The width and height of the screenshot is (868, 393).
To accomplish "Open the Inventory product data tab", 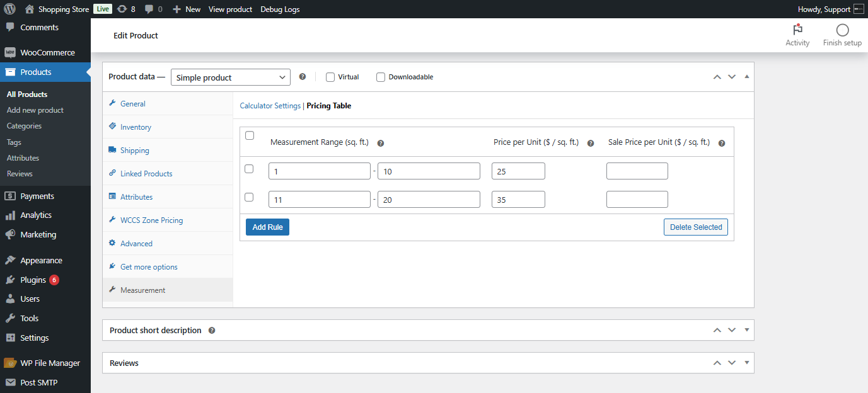I will click(168, 127).
